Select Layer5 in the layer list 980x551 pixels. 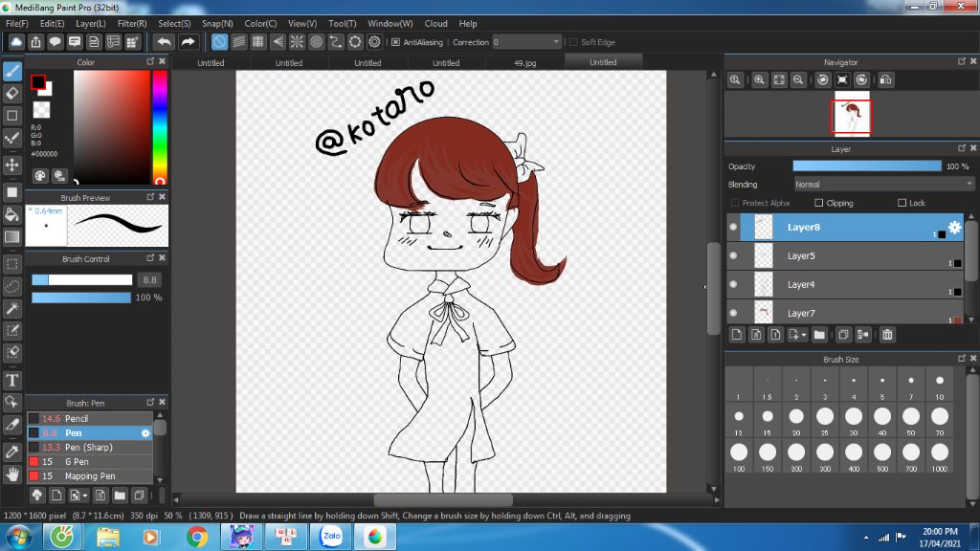coord(845,255)
